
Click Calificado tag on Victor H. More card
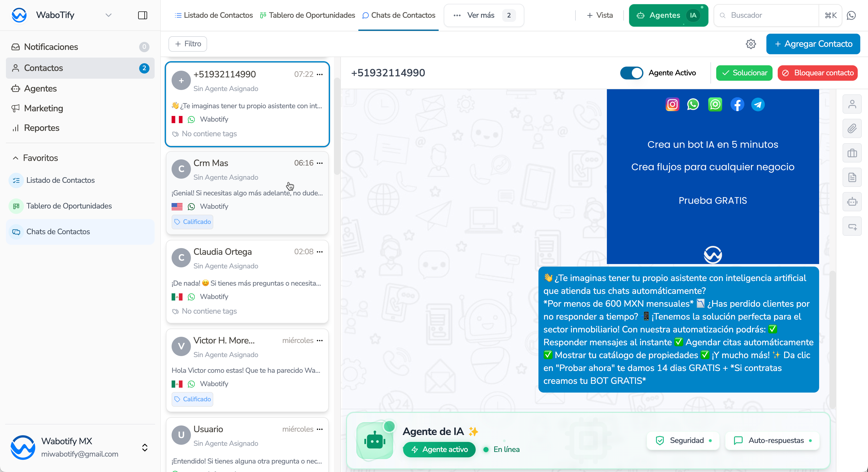point(192,399)
